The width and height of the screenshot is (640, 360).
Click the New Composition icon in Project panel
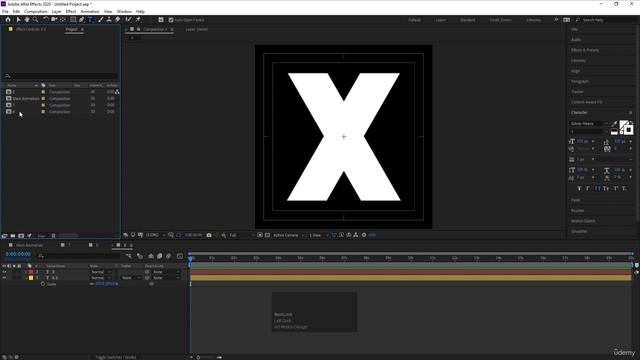tap(21, 236)
